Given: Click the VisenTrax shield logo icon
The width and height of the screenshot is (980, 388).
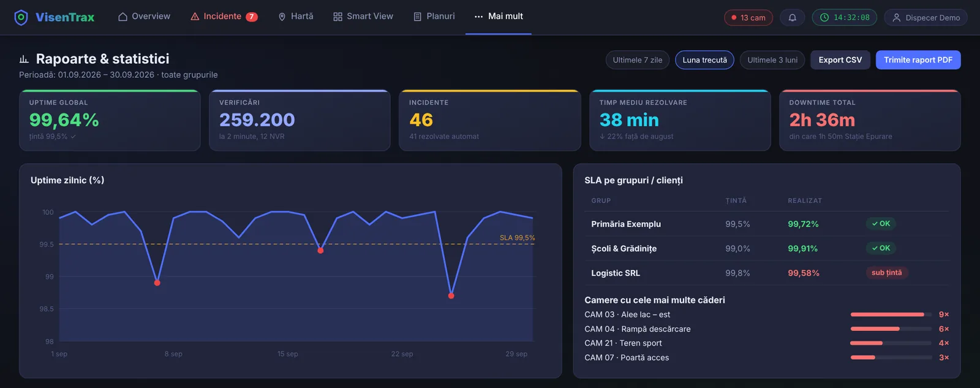Looking at the screenshot, I should click(x=21, y=17).
